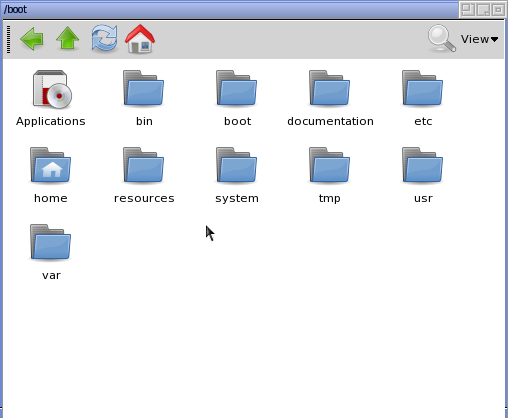Click the "Applications" label text
This screenshot has width=508, height=418.
click(51, 121)
